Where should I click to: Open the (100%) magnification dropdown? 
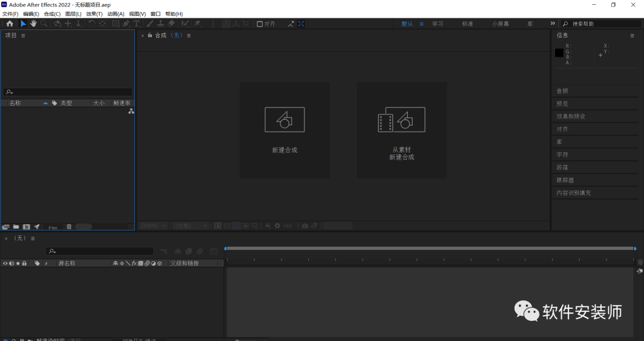pyautogui.click(x=154, y=225)
